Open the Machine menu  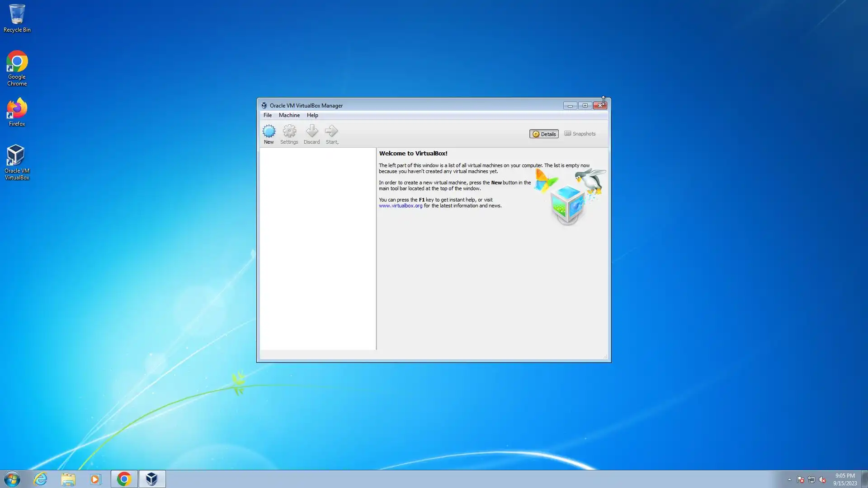click(x=289, y=115)
